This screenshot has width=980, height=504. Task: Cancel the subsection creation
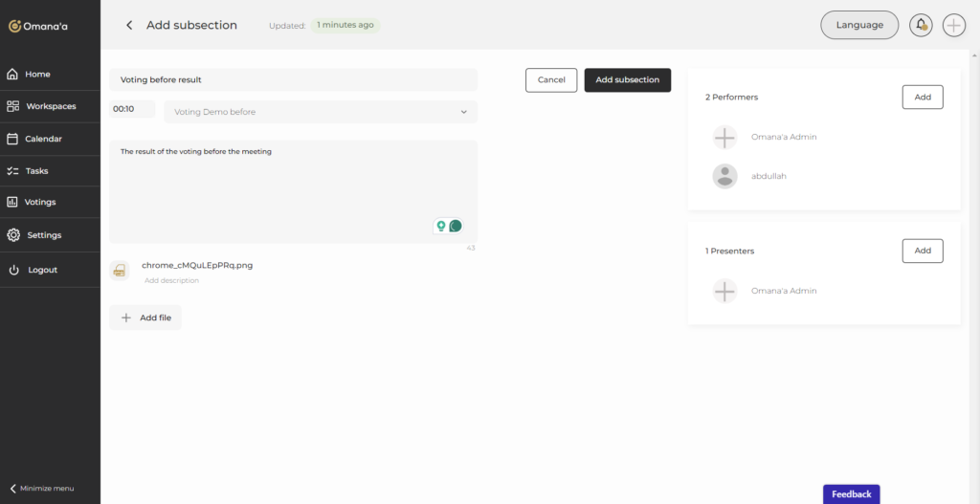pyautogui.click(x=551, y=80)
